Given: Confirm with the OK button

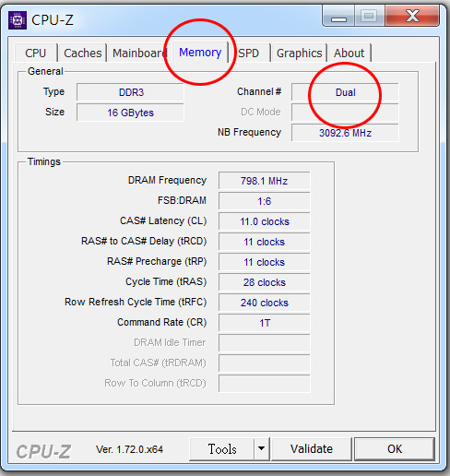Looking at the screenshot, I should tap(395, 449).
